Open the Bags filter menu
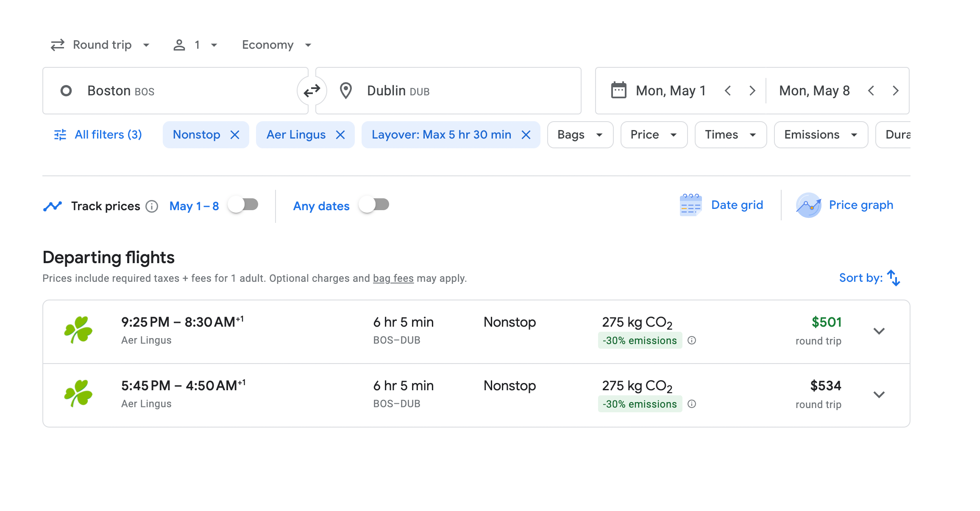 click(580, 135)
